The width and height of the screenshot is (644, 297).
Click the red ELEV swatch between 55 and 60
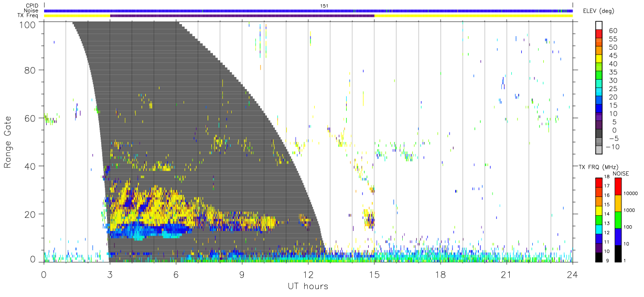[x=599, y=35]
